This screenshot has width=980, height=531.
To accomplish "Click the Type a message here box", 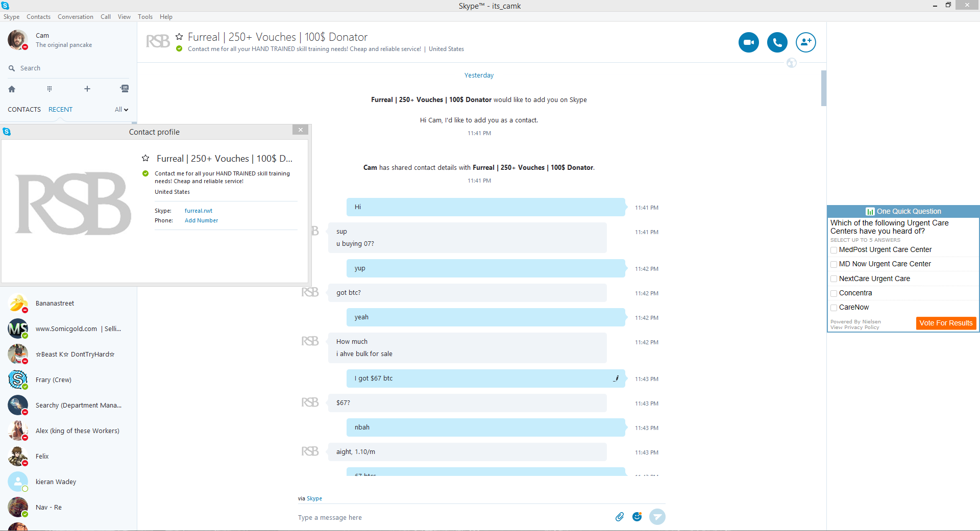I will [453, 517].
